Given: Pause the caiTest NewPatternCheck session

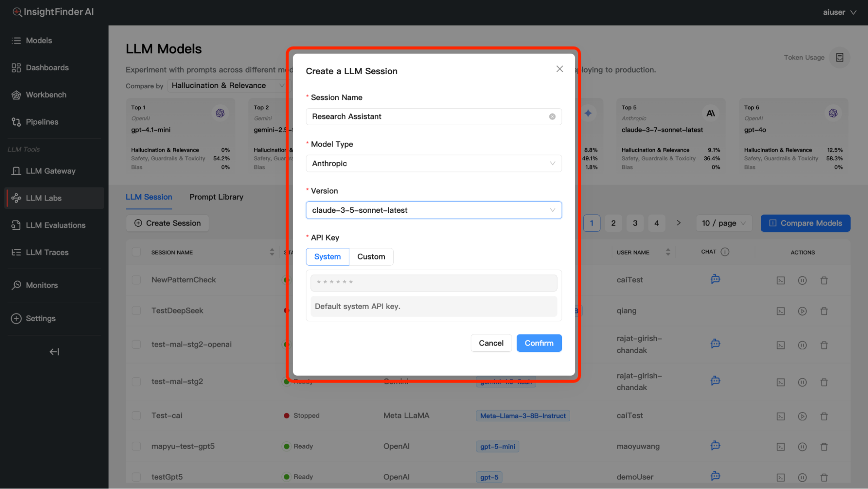Looking at the screenshot, I should tap(802, 281).
